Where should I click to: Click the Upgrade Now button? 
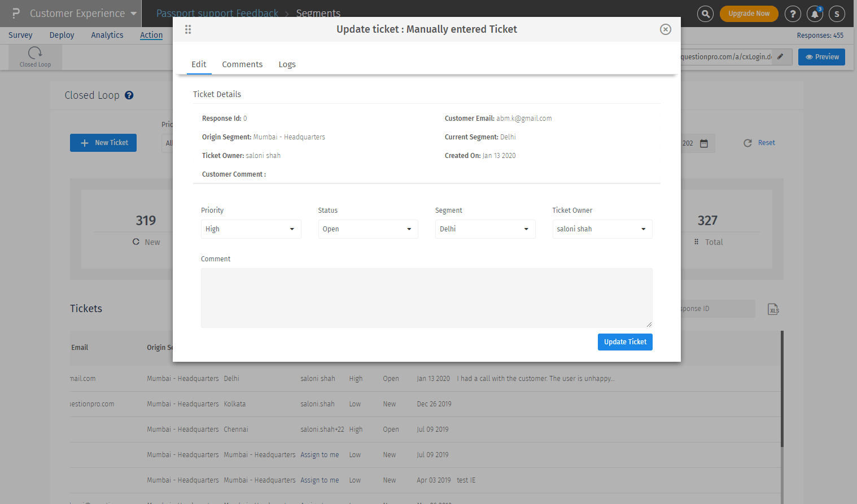pos(749,14)
